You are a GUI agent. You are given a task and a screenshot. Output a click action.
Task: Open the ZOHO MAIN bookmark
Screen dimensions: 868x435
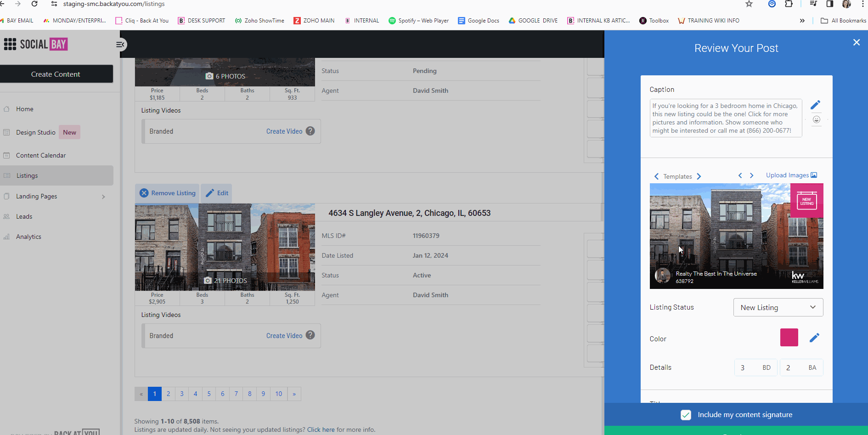[314, 21]
